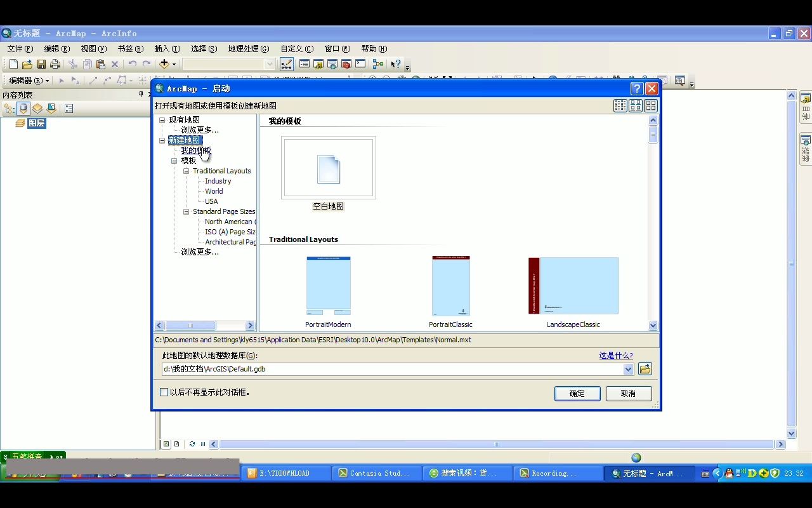Select the Industry tree item
The image size is (812, 508).
pyautogui.click(x=218, y=181)
